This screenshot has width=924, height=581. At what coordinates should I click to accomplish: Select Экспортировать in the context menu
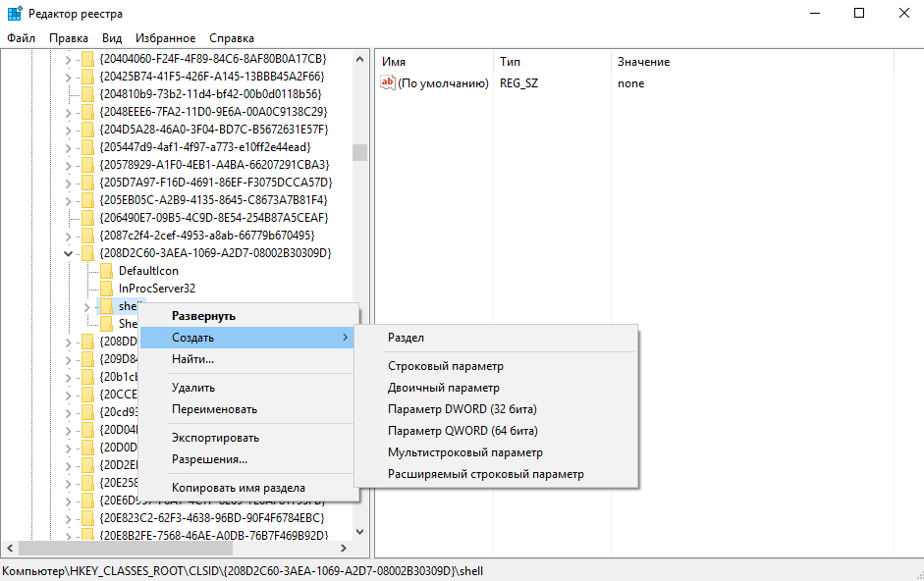215,438
